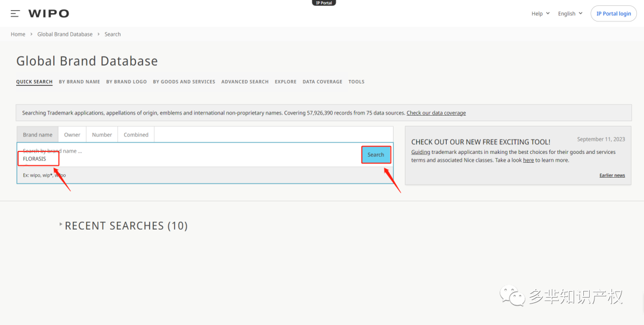Screen dimensions: 644x325
Task: Expand the Help dropdown
Action: click(540, 14)
